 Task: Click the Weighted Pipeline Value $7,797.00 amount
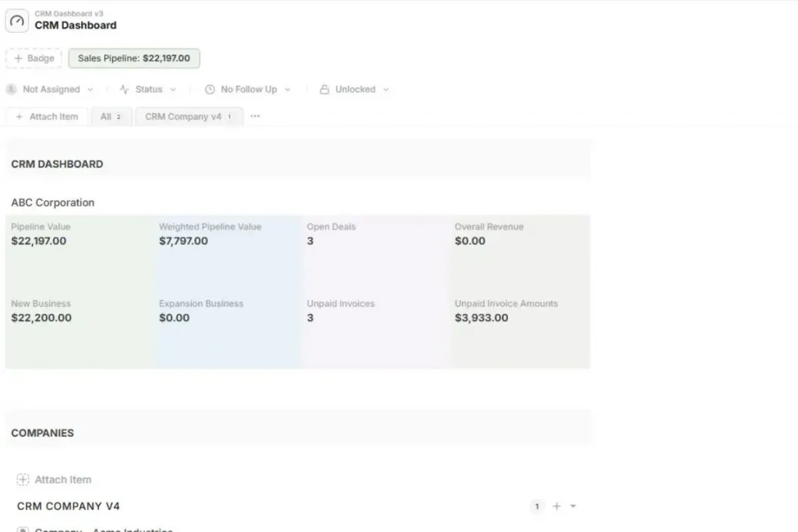(183, 241)
